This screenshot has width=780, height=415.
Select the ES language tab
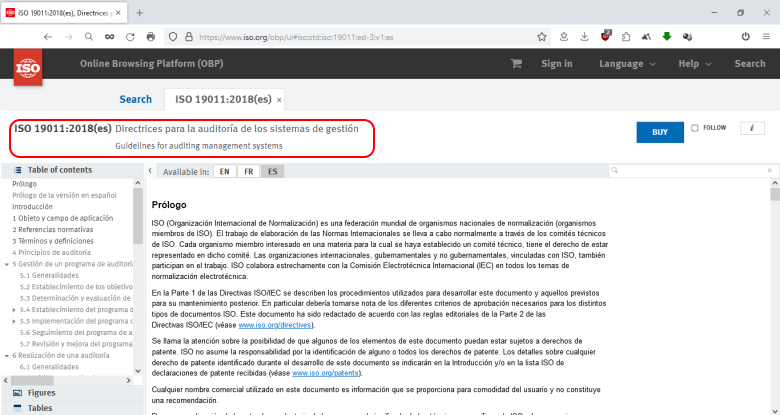click(273, 172)
